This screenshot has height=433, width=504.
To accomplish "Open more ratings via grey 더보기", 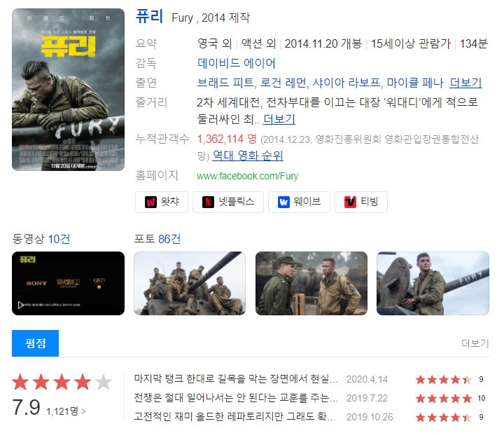I will [475, 343].
